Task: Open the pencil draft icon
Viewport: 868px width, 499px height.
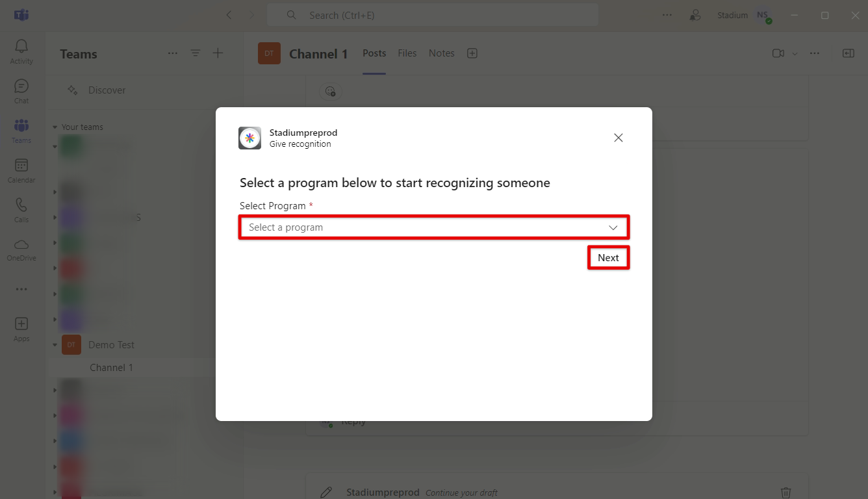Action: tap(326, 493)
